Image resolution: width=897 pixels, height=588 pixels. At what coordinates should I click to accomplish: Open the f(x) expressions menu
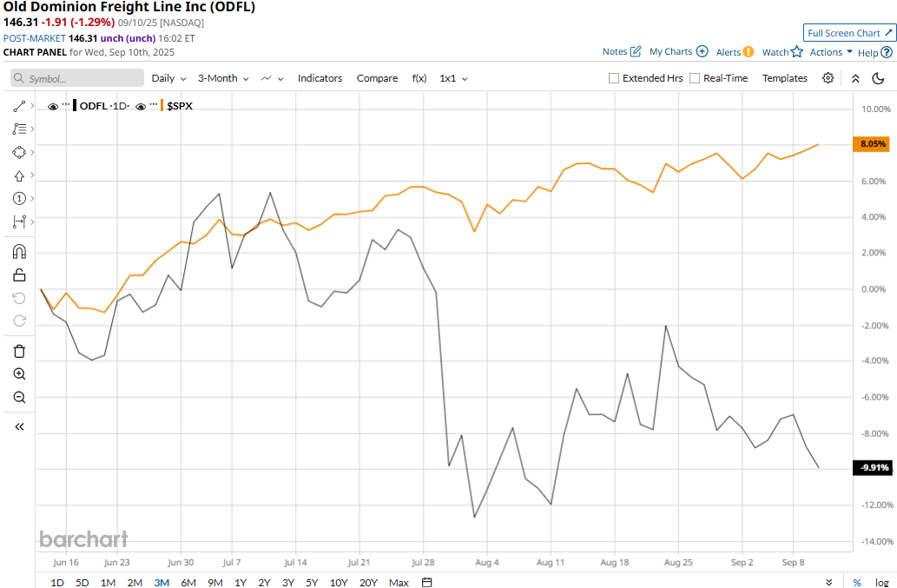pyautogui.click(x=419, y=78)
